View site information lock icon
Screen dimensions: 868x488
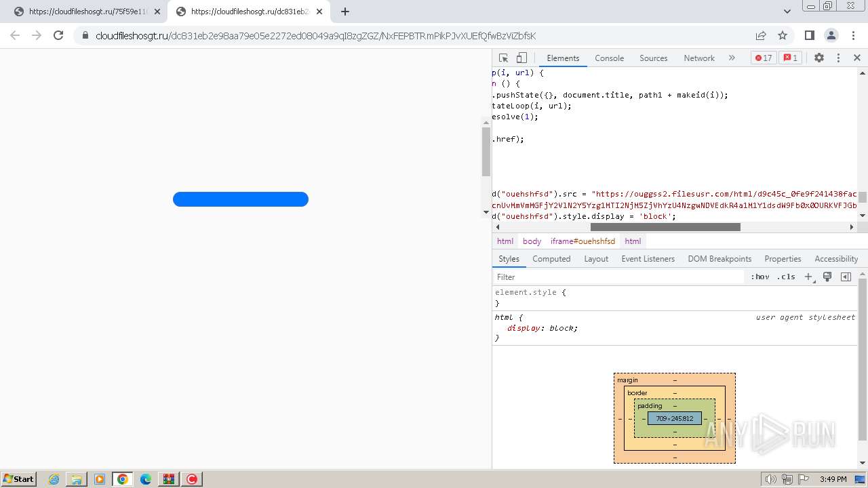tap(85, 36)
